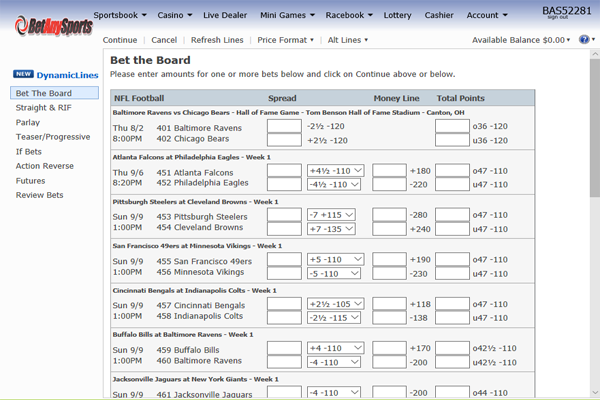Open Jacksonville Jaguars -4 -110 spread dropdown

(334, 392)
